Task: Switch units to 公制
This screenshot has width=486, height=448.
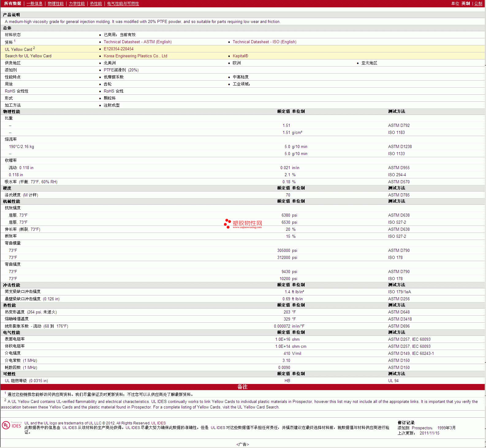Action: 478,4
